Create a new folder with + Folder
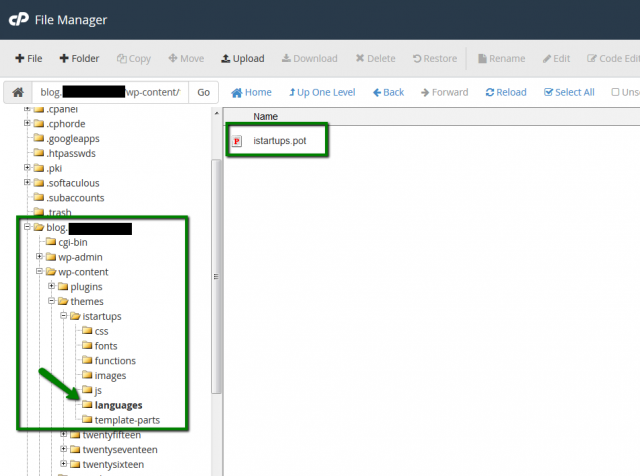The image size is (640, 476). [x=79, y=58]
